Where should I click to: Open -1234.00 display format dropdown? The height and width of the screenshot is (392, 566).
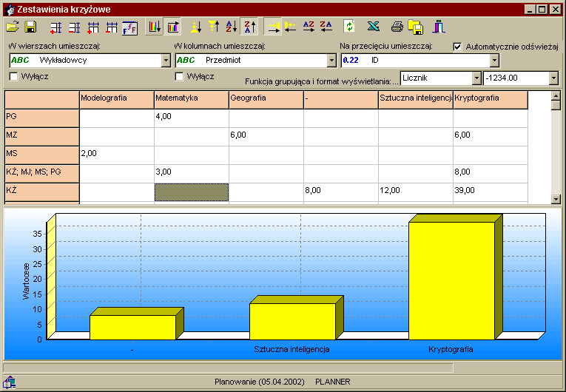(553, 78)
